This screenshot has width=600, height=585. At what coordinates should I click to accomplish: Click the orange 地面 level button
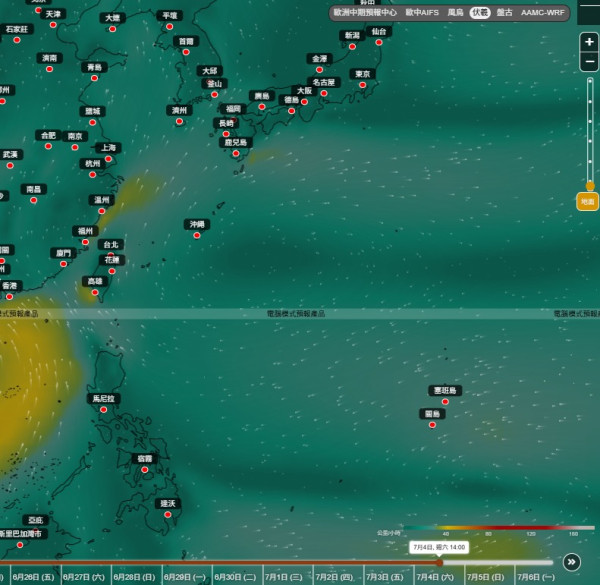[x=587, y=201]
